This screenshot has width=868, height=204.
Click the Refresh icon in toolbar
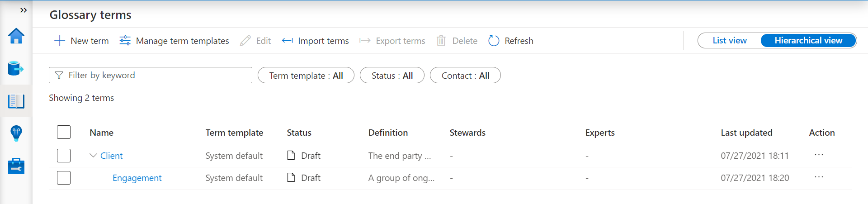(494, 41)
